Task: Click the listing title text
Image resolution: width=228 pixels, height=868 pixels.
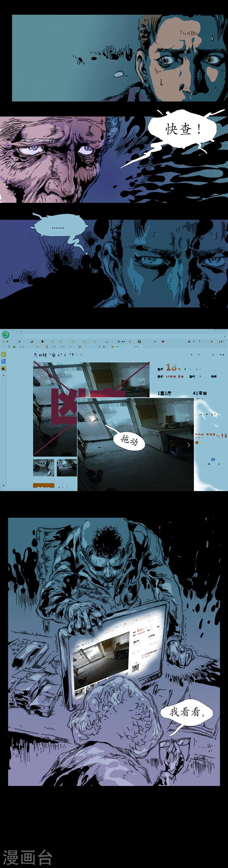Action: click(57, 355)
